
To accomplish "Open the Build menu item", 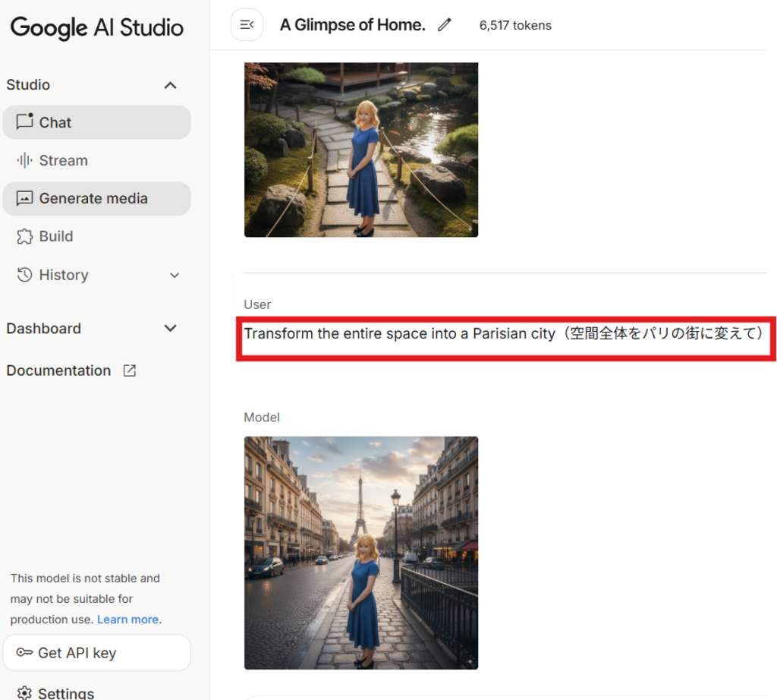I will point(96,236).
